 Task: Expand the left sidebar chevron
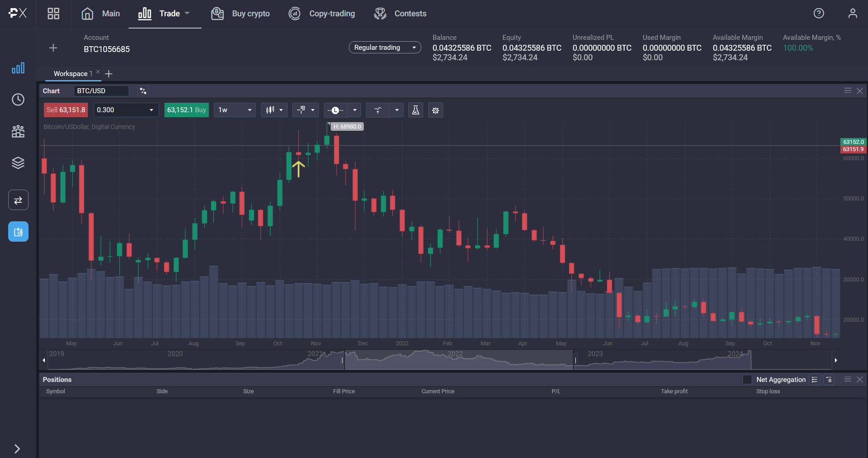[17, 448]
